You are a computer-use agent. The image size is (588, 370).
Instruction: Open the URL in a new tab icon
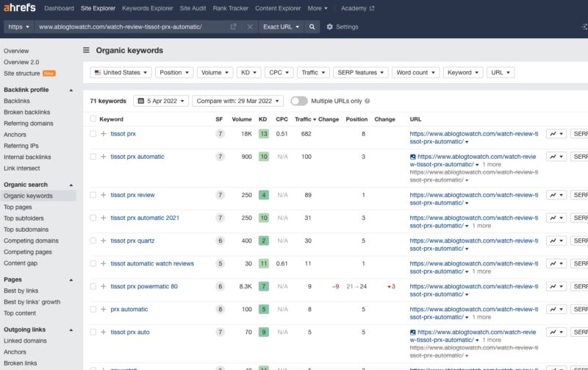(x=233, y=26)
